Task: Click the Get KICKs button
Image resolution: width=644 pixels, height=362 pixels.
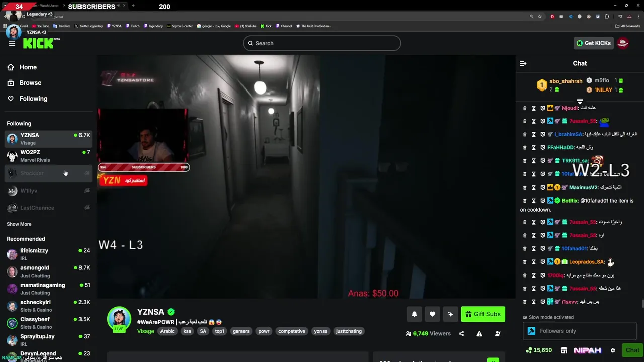Action: click(x=593, y=43)
